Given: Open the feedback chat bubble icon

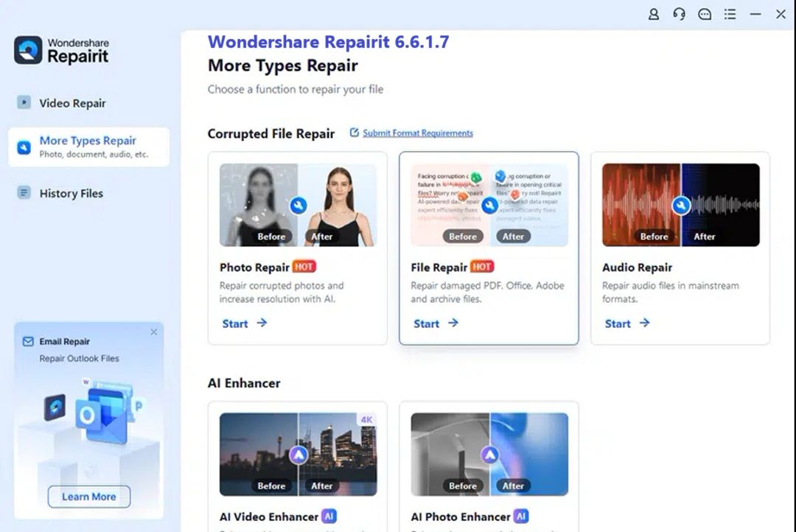Looking at the screenshot, I should [x=705, y=14].
